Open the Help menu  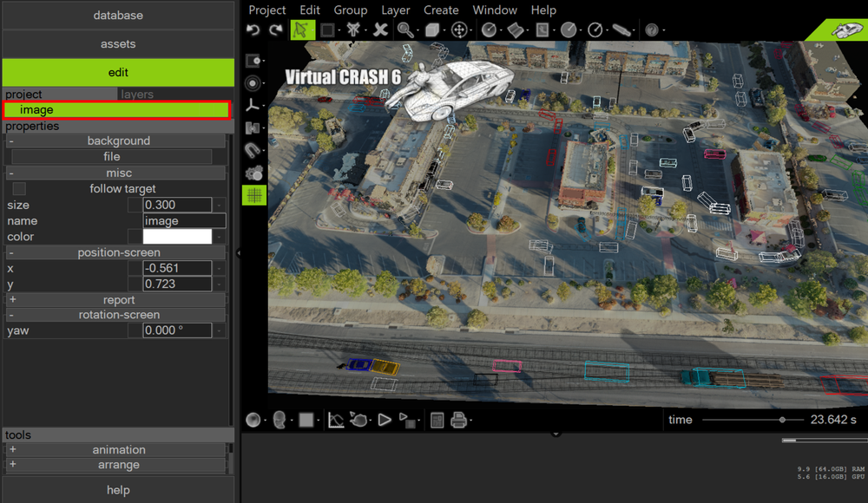click(x=543, y=10)
